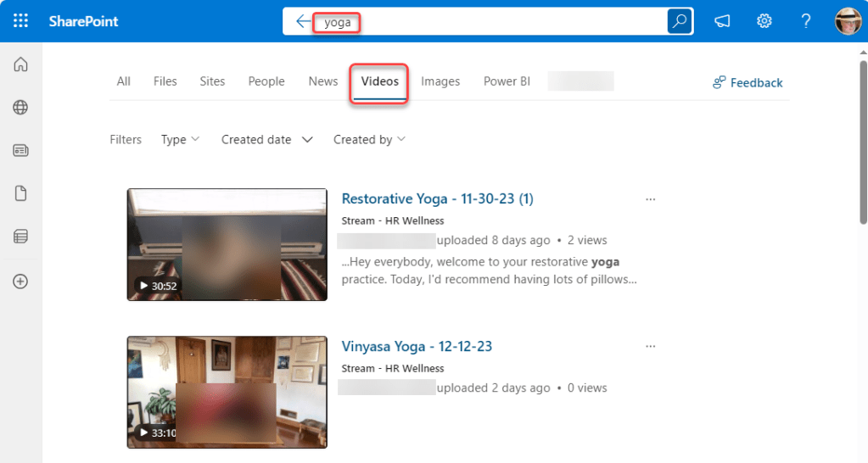Open the megaphone announcements icon
The image size is (868, 463).
click(x=722, y=21)
